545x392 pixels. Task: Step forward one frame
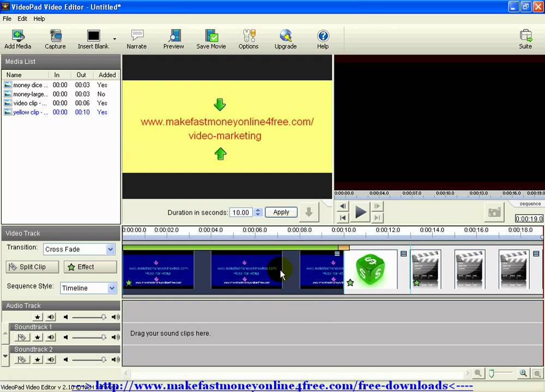pyautogui.click(x=377, y=206)
